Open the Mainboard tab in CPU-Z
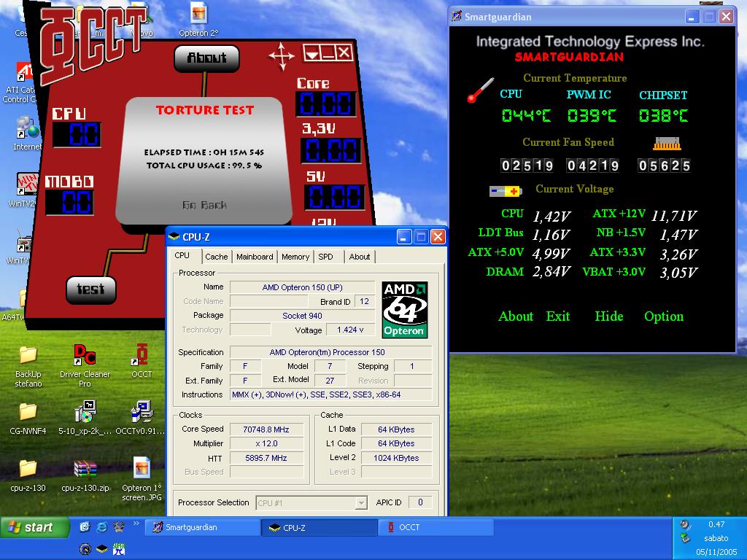This screenshot has width=747, height=560. (255, 257)
